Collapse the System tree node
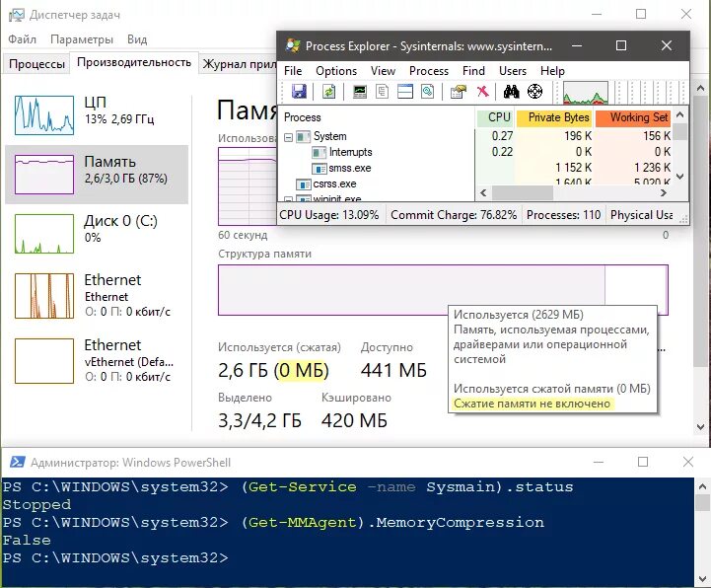This screenshot has width=711, height=588. (x=288, y=137)
